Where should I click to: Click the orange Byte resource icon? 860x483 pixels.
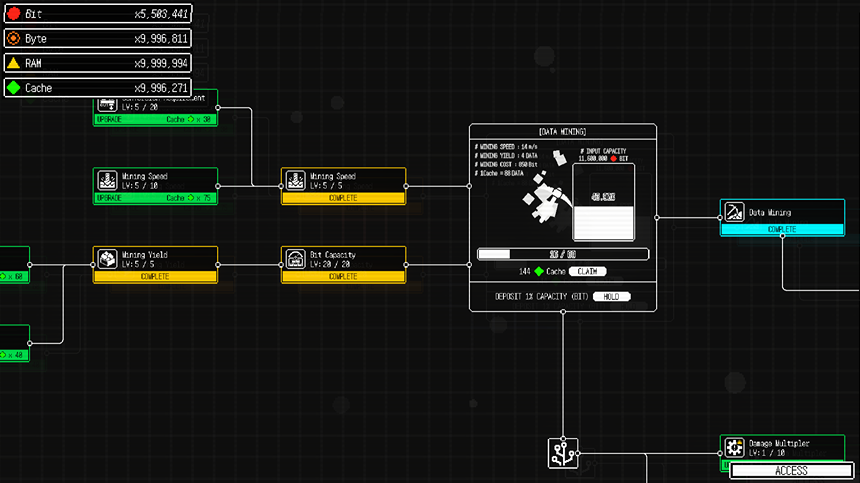tap(14, 39)
